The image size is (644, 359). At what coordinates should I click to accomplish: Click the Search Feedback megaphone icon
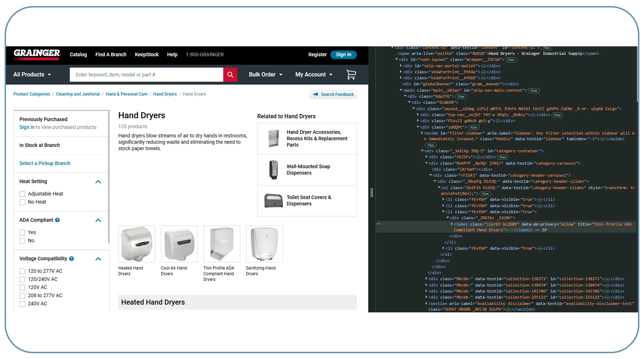[x=315, y=94]
